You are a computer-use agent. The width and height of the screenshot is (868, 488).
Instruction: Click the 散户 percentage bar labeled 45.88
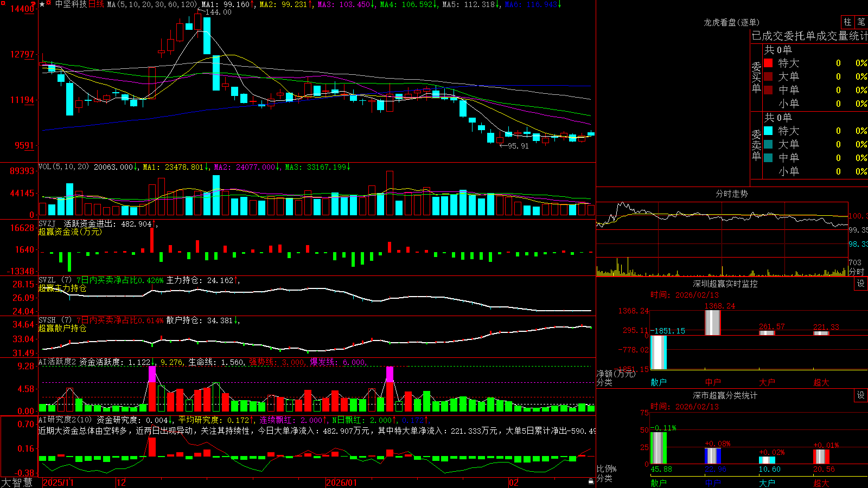coord(658,448)
